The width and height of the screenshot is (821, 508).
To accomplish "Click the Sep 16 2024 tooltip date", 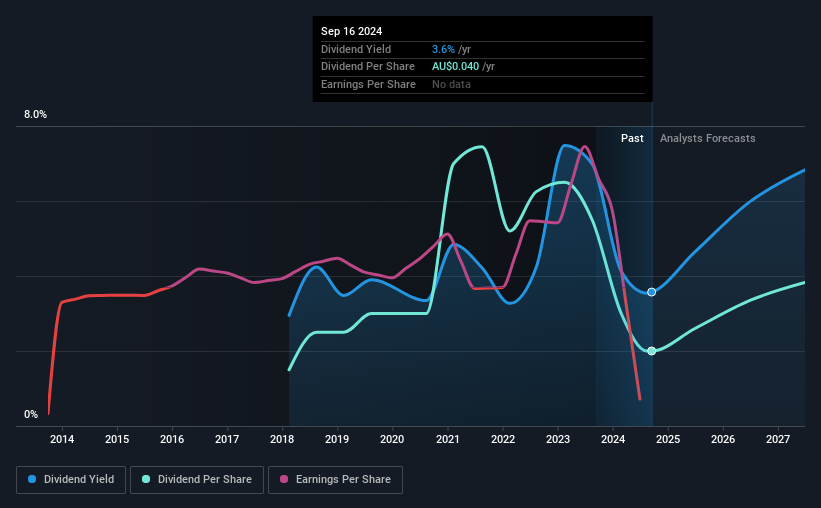I will coord(351,31).
